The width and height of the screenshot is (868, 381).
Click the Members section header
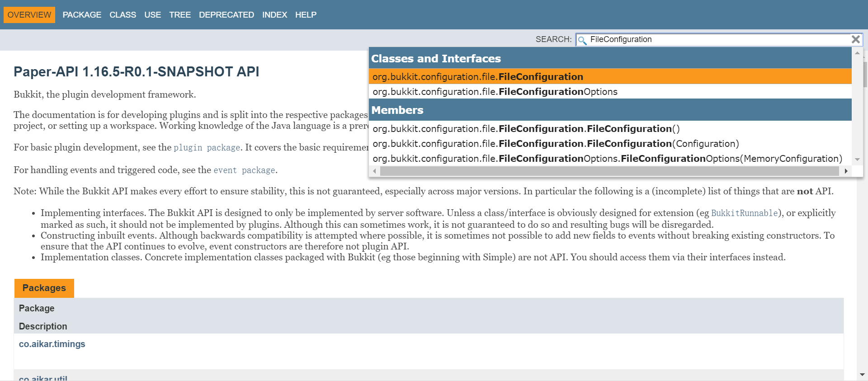click(610, 110)
